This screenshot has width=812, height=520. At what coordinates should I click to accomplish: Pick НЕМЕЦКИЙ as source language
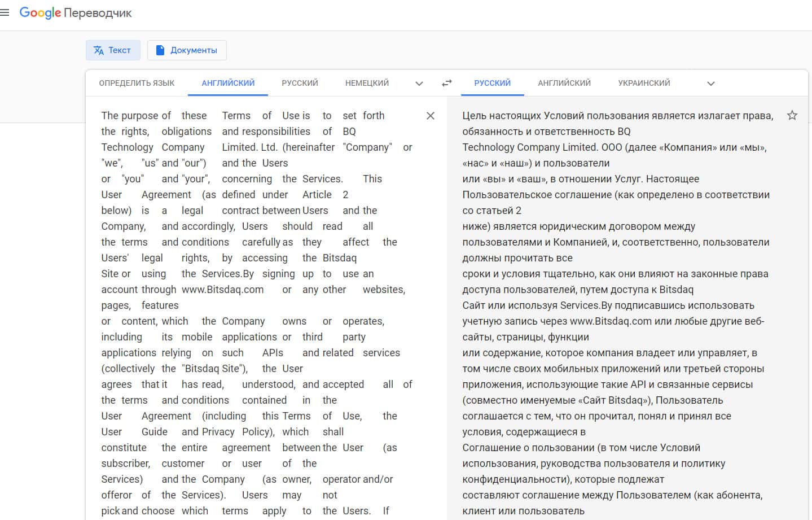367,83
